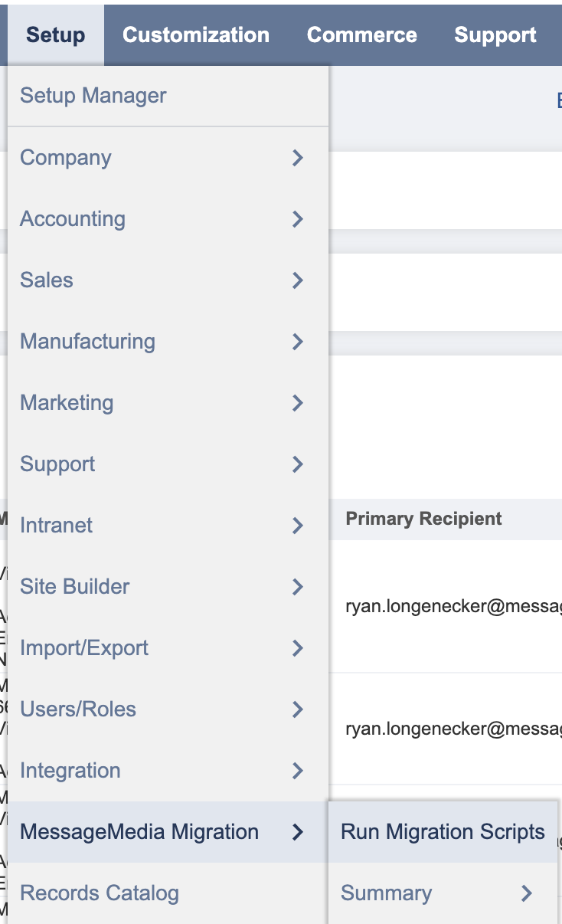Expand the Summary submenu chevron
The image size is (562, 924).
coord(526,893)
